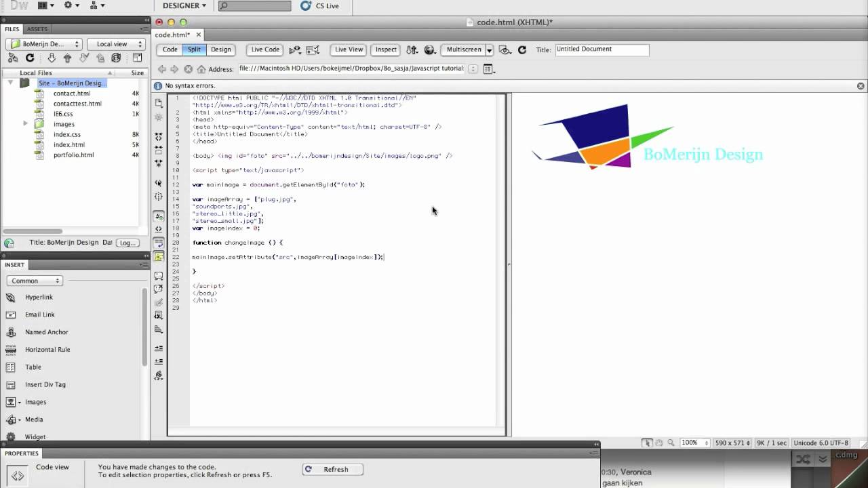Select index.css in the file list
This screenshot has width=868, height=488.
click(x=67, y=134)
